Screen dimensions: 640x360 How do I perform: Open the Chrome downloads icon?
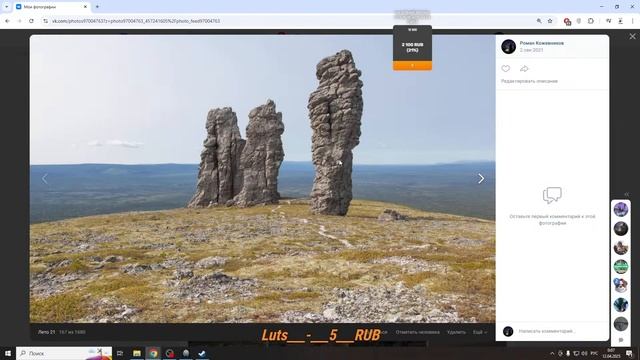620,21
